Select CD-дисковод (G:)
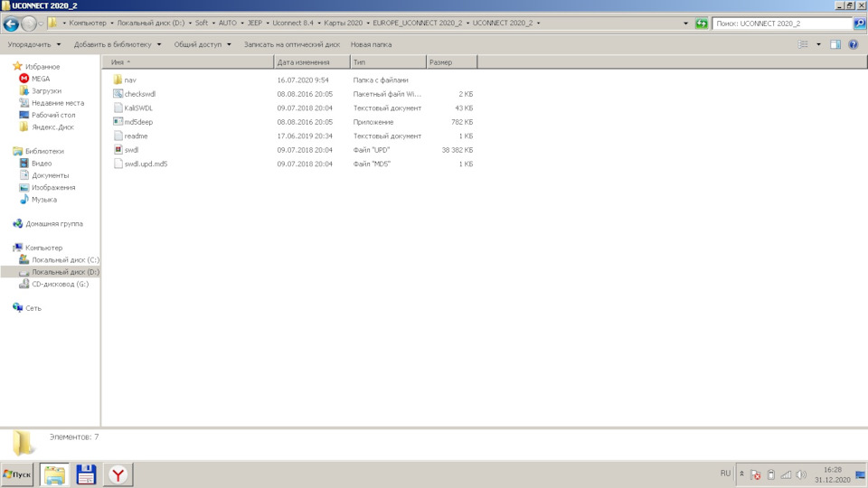 pyautogui.click(x=60, y=285)
